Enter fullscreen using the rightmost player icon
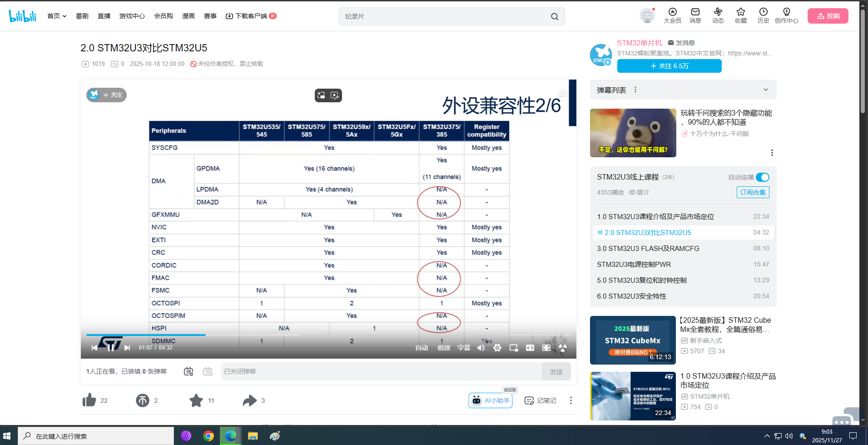The height and width of the screenshot is (445, 868). (563, 348)
